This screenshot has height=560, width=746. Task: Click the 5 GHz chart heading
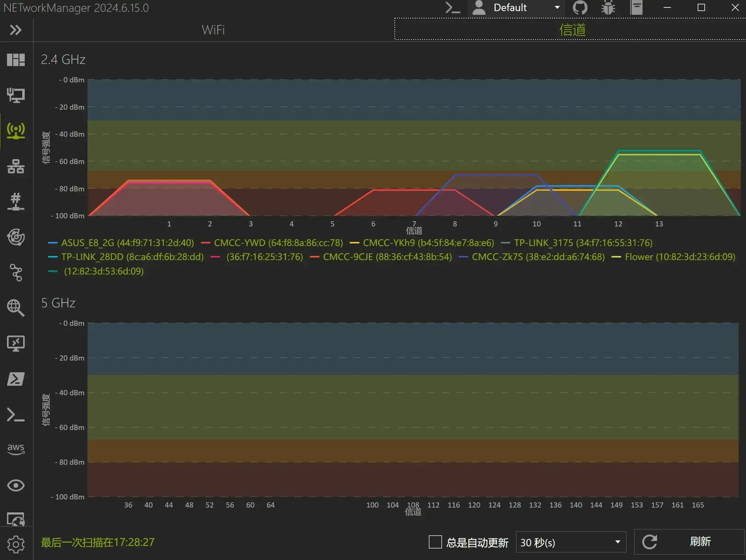coord(58,303)
